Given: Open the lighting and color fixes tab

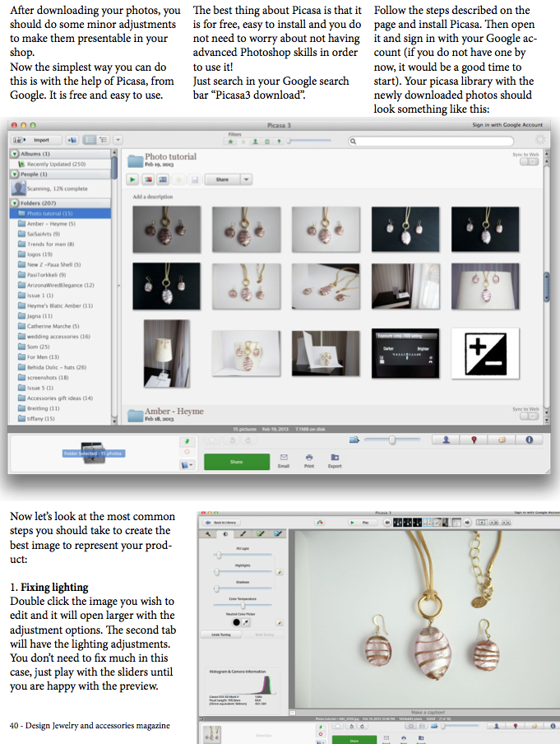Looking at the screenshot, I should 225,534.
